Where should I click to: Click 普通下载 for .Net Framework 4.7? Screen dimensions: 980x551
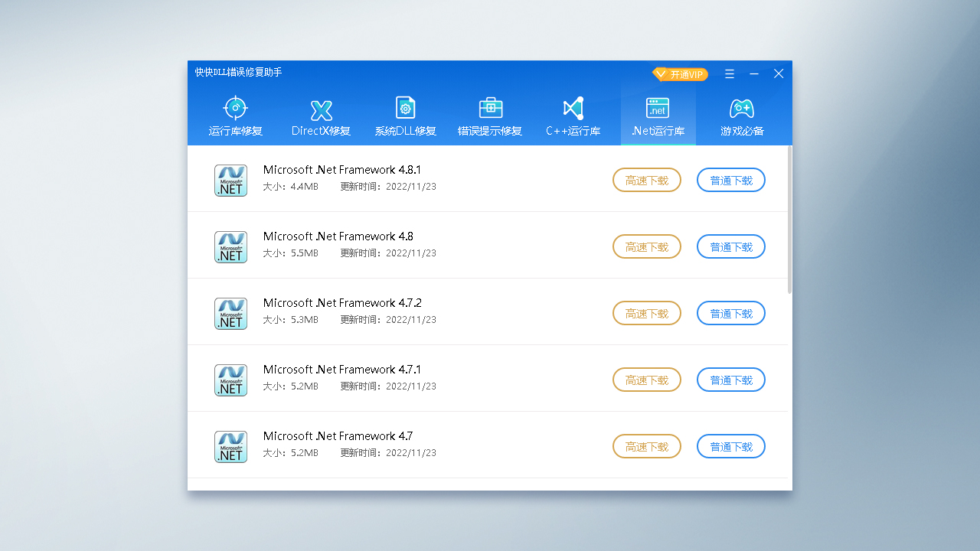730,447
